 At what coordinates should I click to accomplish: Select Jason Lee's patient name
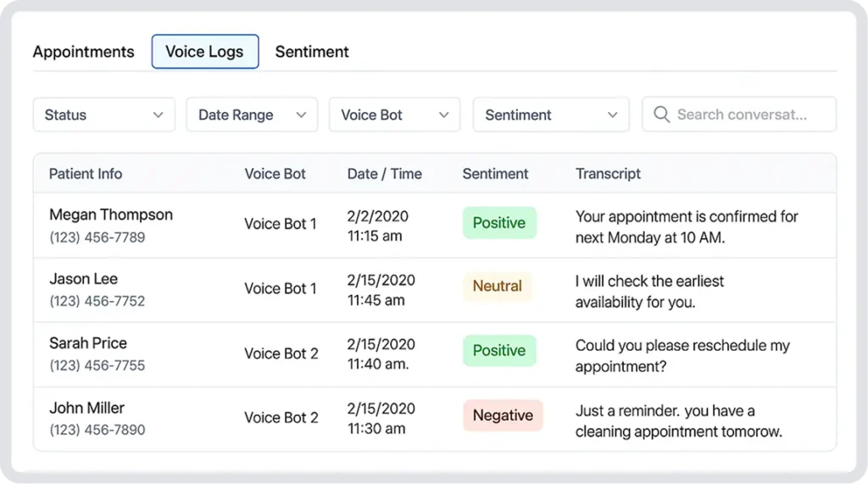pos(83,279)
